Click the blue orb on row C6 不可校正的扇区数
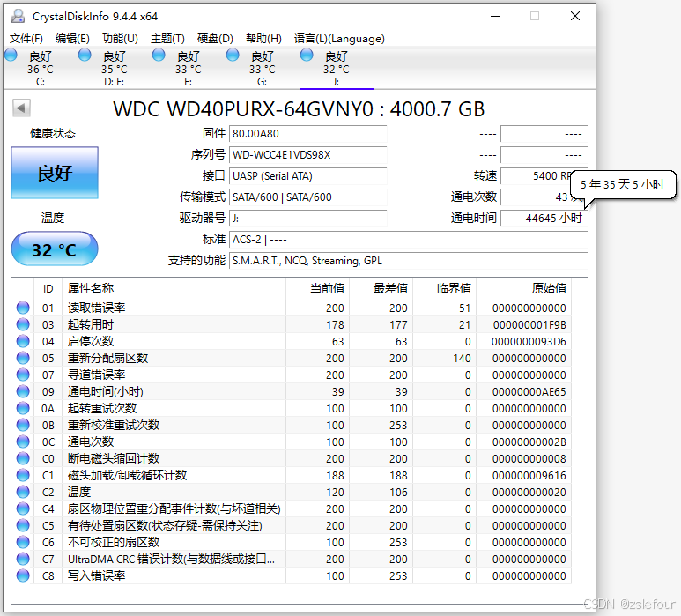This screenshot has width=681, height=616. click(x=23, y=542)
